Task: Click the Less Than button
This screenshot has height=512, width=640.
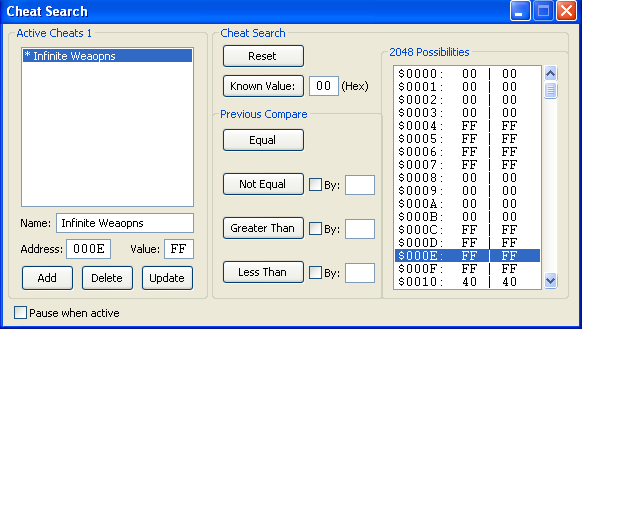Action: [x=263, y=272]
